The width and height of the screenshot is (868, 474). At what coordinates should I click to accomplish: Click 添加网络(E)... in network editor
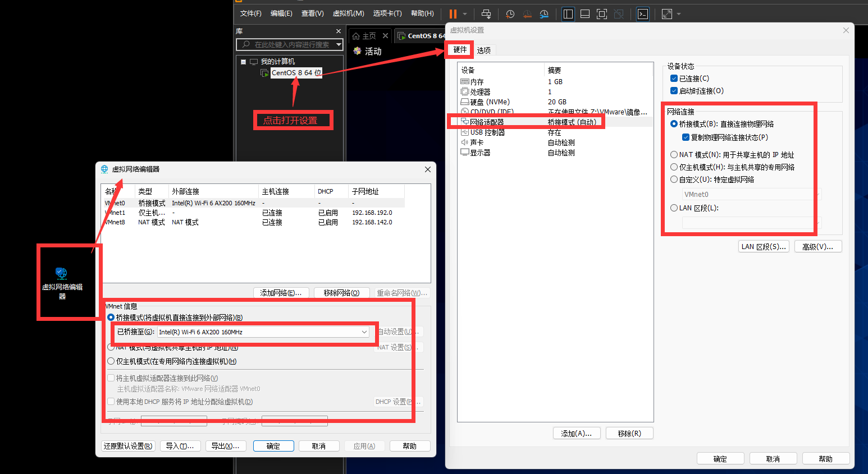pos(281,293)
